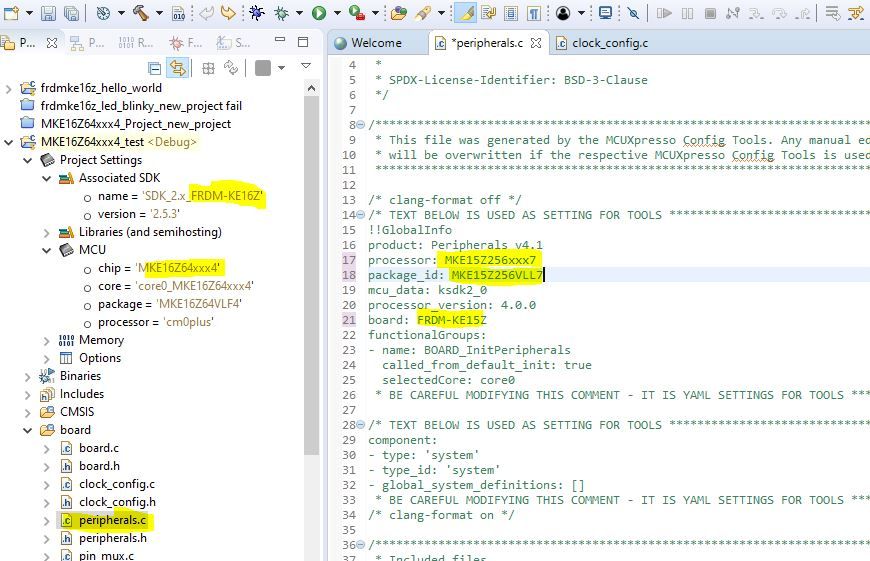Screen dimensions: 870x561
Task: Click the New wizard icon
Action: pos(12,12)
